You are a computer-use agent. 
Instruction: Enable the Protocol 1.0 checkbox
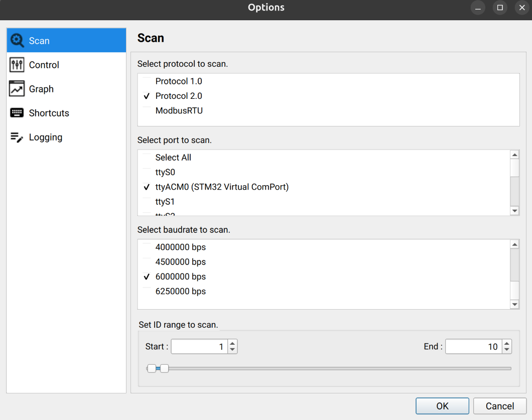(x=147, y=81)
